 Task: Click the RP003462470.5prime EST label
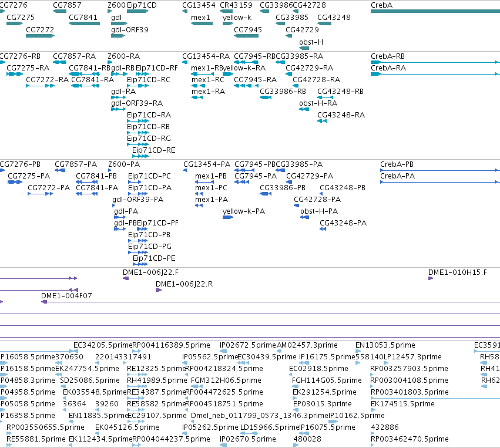pos(410,439)
